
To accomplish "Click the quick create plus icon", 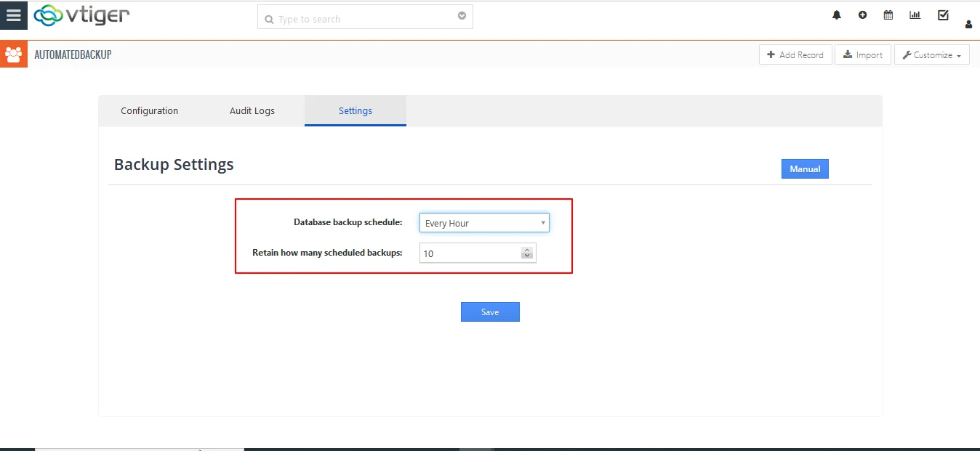I will [862, 15].
